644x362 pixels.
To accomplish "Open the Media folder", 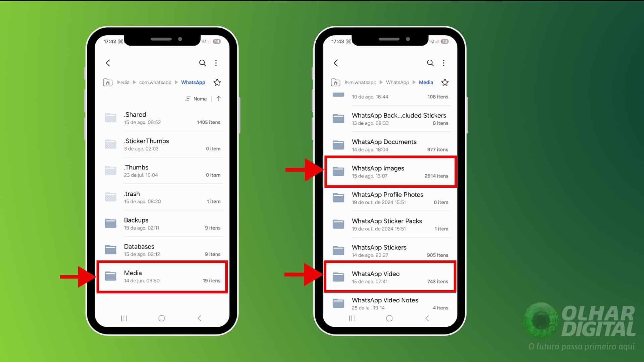I will click(x=162, y=277).
